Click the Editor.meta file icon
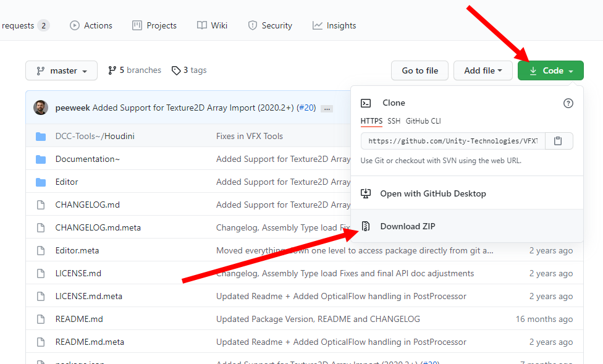 click(41, 250)
